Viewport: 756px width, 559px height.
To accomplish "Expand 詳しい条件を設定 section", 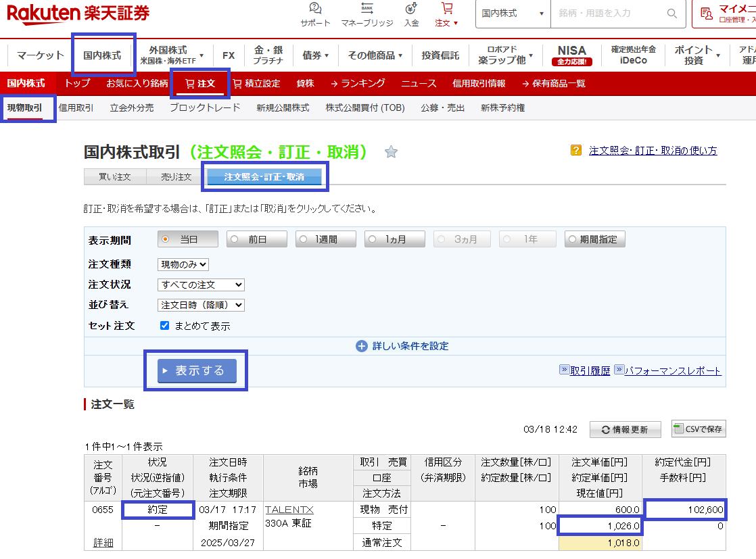I will 404,346.
